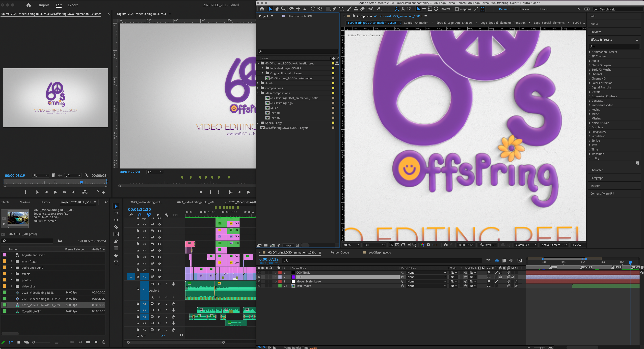Image resolution: width=644 pixels, height=349 pixels.
Task: Click the Special_Animation breadcrumb in flowchart
Action: point(416,23)
